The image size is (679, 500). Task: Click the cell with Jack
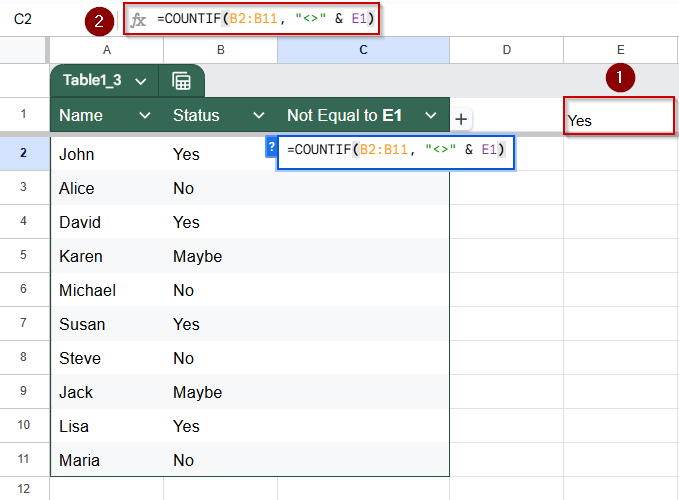pos(107,392)
